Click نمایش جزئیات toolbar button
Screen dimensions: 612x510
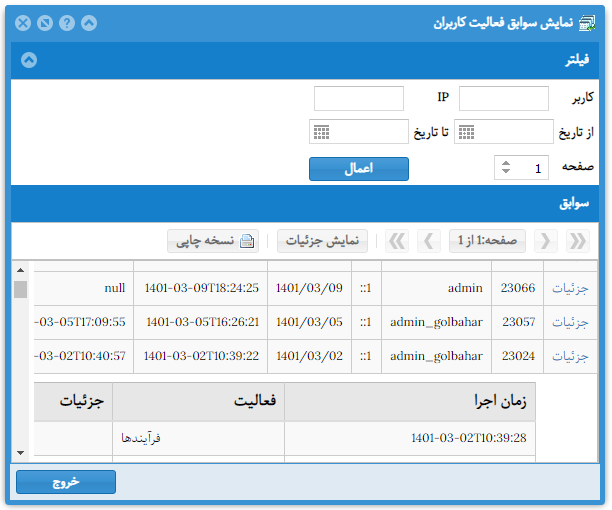[x=322, y=241]
